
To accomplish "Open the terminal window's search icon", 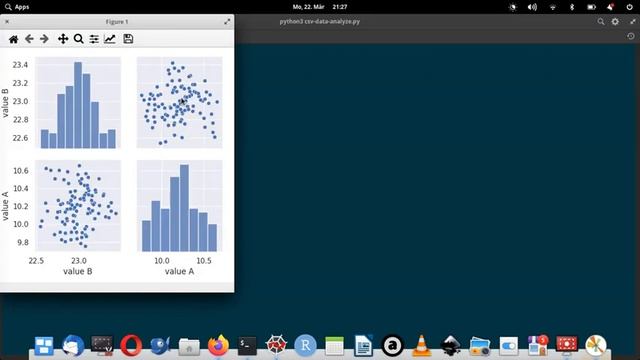I will point(601,22).
